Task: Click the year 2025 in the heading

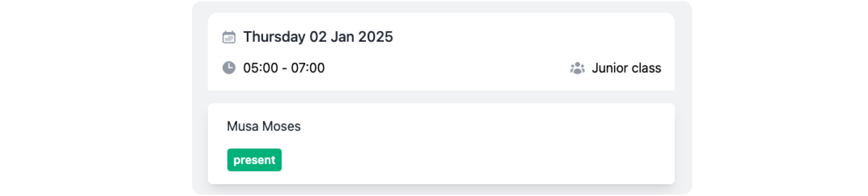Action: [375, 37]
